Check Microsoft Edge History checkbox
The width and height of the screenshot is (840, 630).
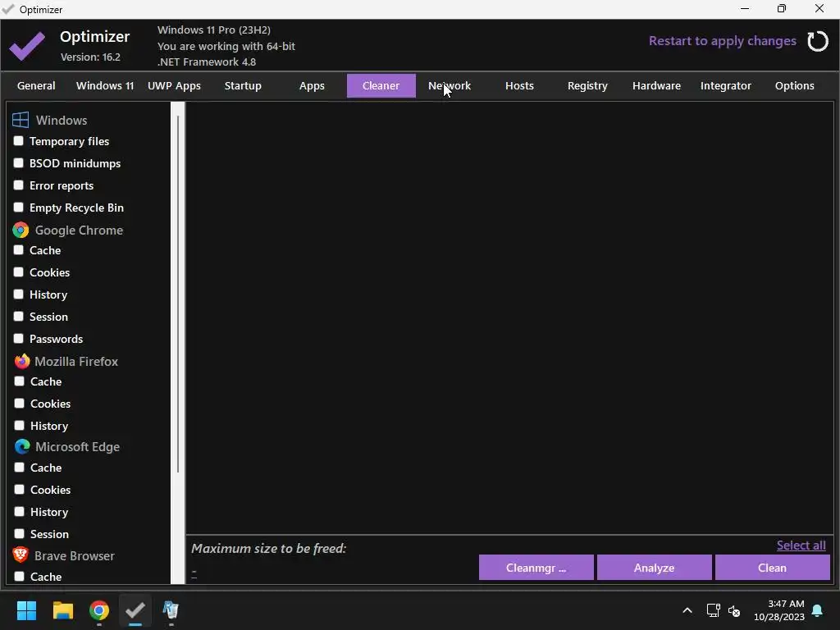pyautogui.click(x=20, y=512)
